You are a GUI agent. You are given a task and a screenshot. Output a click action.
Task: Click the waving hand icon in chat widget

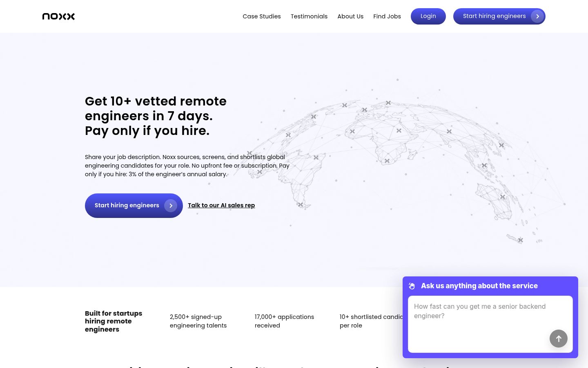(412, 286)
